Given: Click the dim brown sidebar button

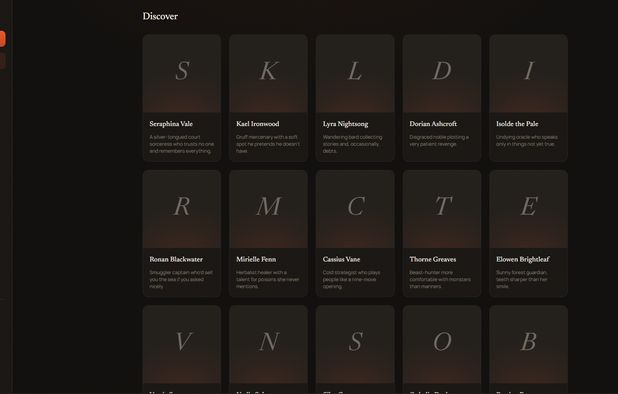Looking at the screenshot, I should tap(2, 60).
